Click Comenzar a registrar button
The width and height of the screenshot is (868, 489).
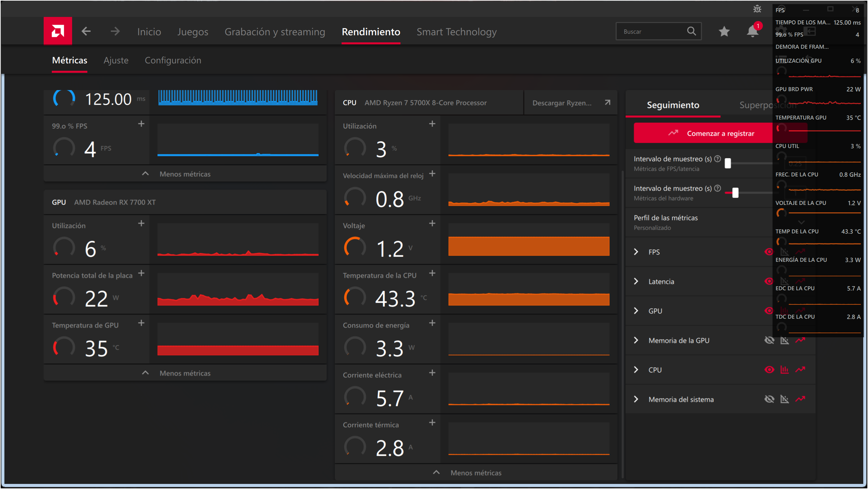[720, 133]
